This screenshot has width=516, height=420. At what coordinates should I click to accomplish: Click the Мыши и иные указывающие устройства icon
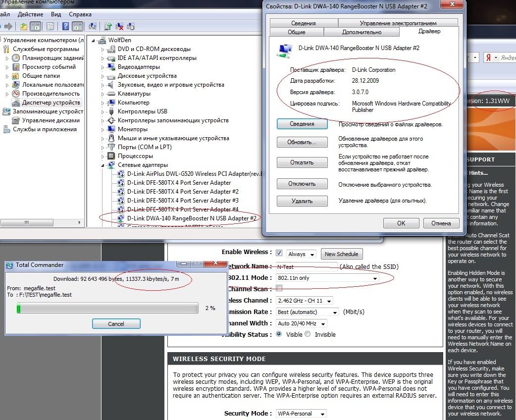(x=111, y=138)
